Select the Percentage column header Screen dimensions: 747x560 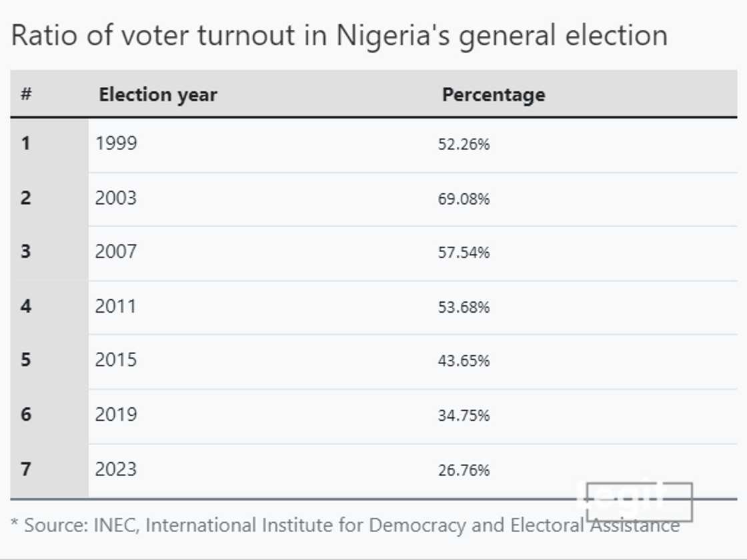[494, 95]
